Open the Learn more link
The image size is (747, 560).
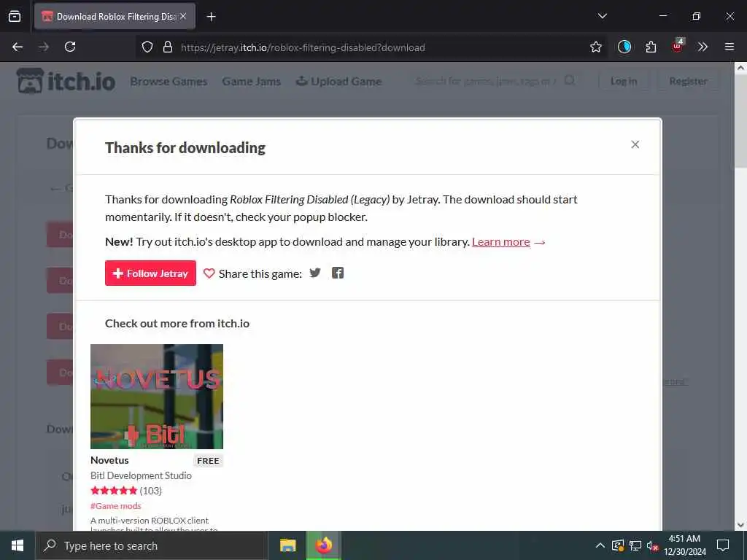[500, 242]
